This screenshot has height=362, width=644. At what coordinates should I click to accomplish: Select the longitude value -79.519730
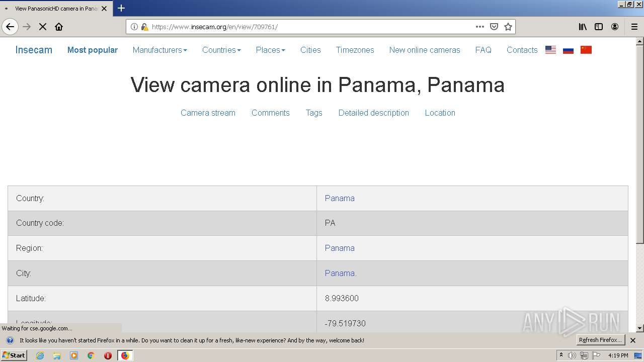[x=345, y=323]
